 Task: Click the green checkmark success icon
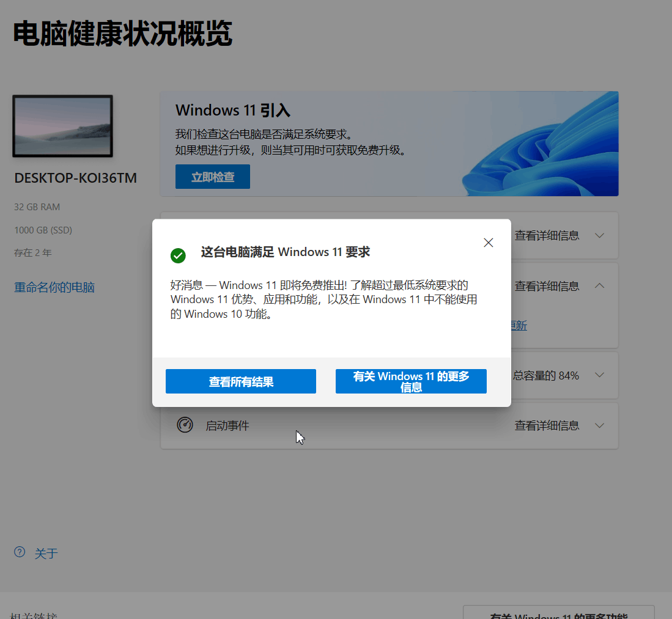coord(178,256)
